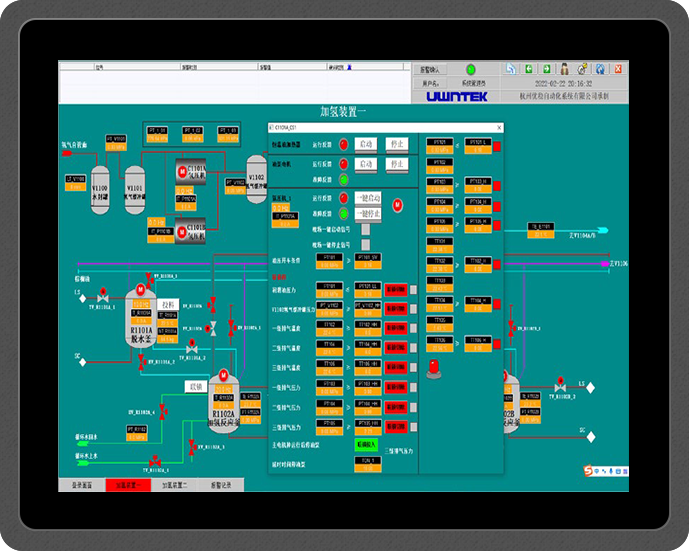Click the forward arrow navigation icon

(x=546, y=69)
